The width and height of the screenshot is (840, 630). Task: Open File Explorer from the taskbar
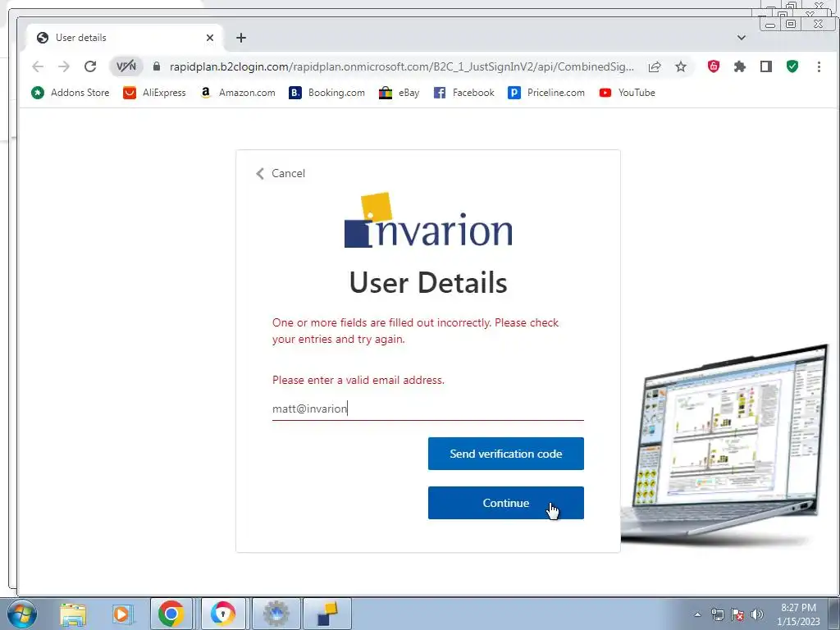click(x=73, y=614)
